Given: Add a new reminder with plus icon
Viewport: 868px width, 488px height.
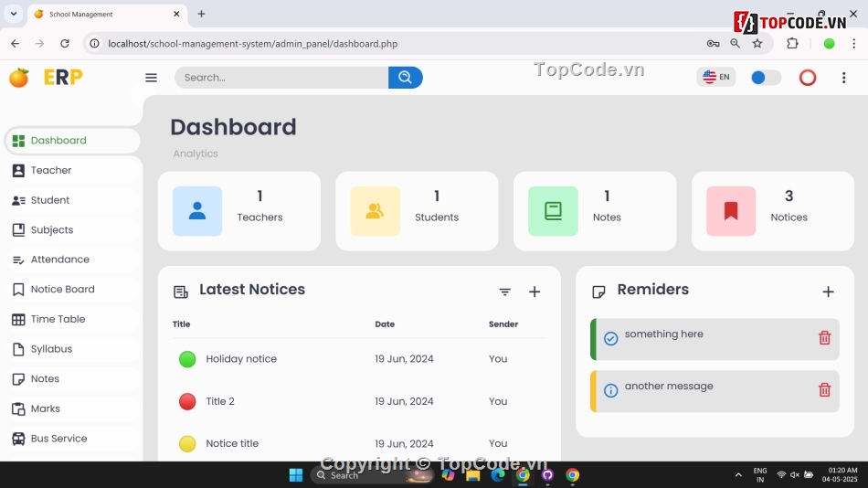Looking at the screenshot, I should (828, 292).
